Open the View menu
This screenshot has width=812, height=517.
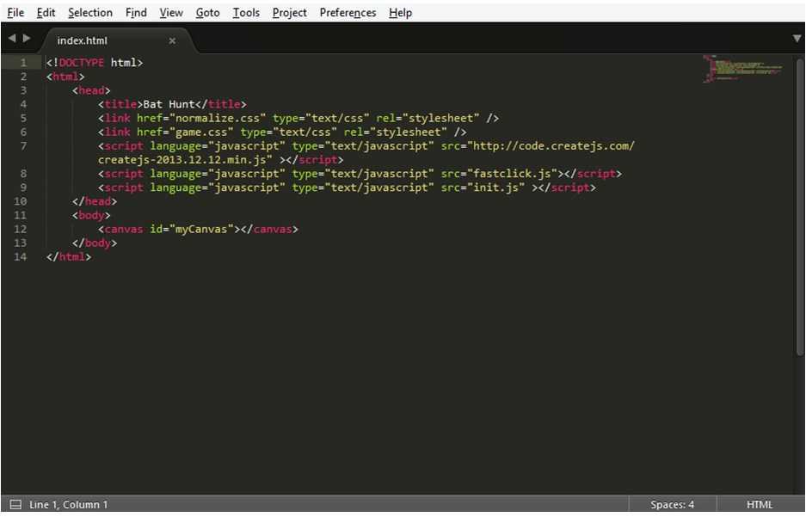[171, 12]
